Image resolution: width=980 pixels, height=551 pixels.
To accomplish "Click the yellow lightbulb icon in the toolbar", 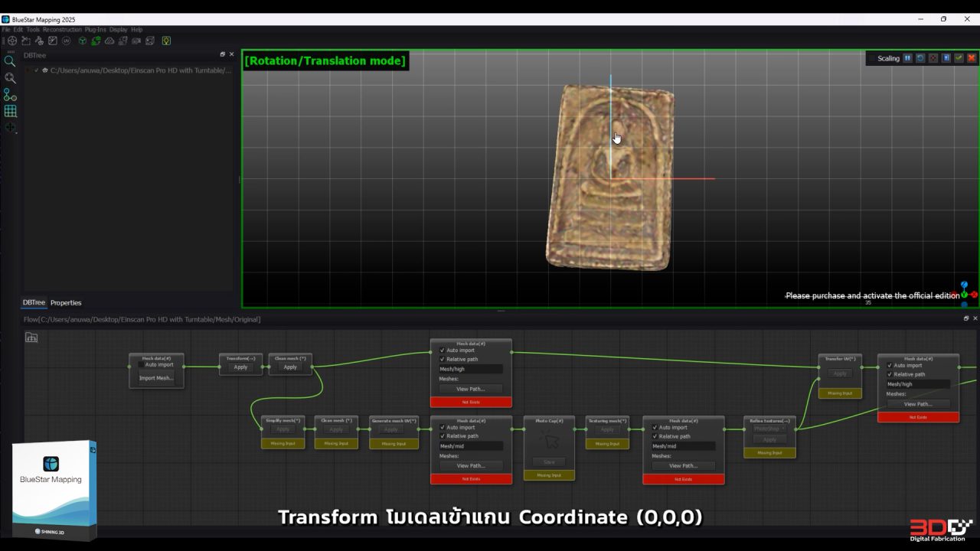I will [x=166, y=41].
